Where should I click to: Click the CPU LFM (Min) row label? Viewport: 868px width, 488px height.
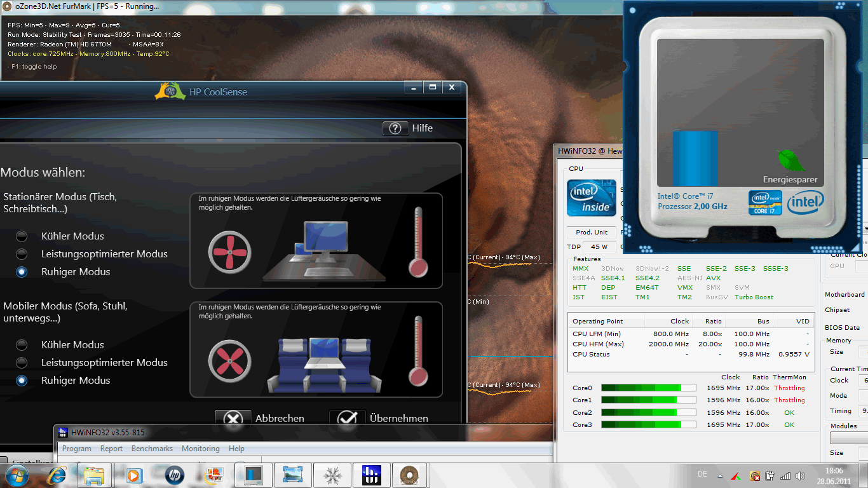pos(597,334)
